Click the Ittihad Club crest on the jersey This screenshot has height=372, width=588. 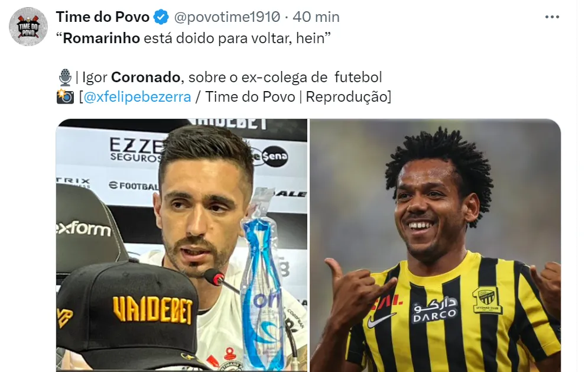tap(487, 300)
